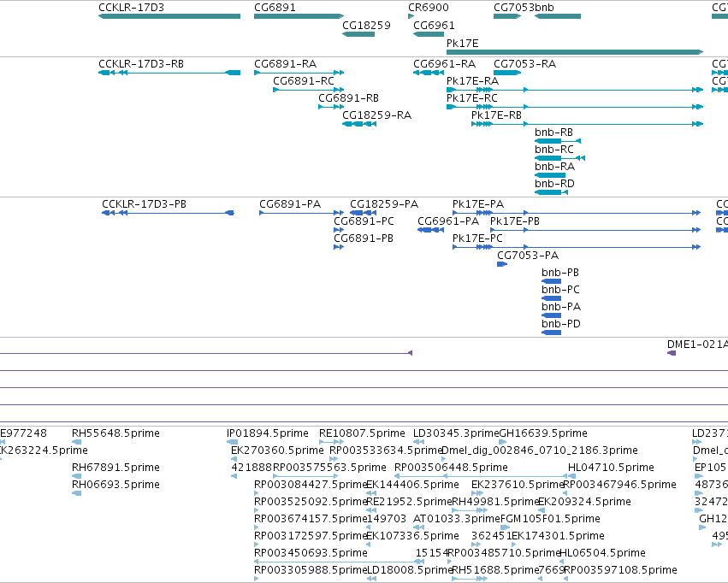728x583 pixels.
Task: Open the CG18259 gene label
Action: (x=366, y=26)
